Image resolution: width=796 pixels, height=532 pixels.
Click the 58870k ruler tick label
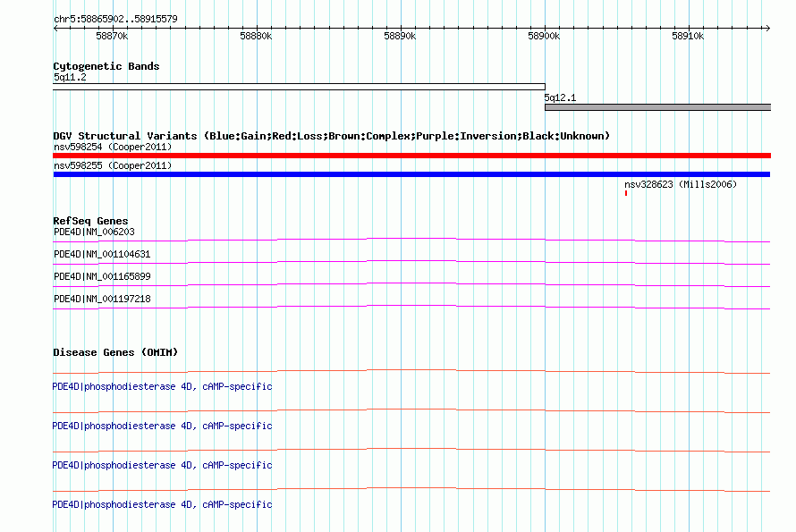coord(112,36)
